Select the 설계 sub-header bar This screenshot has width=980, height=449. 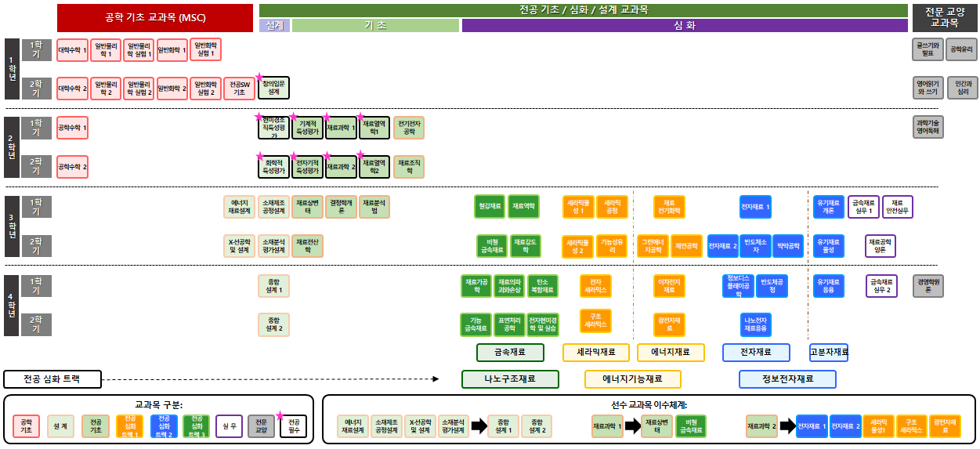274,26
